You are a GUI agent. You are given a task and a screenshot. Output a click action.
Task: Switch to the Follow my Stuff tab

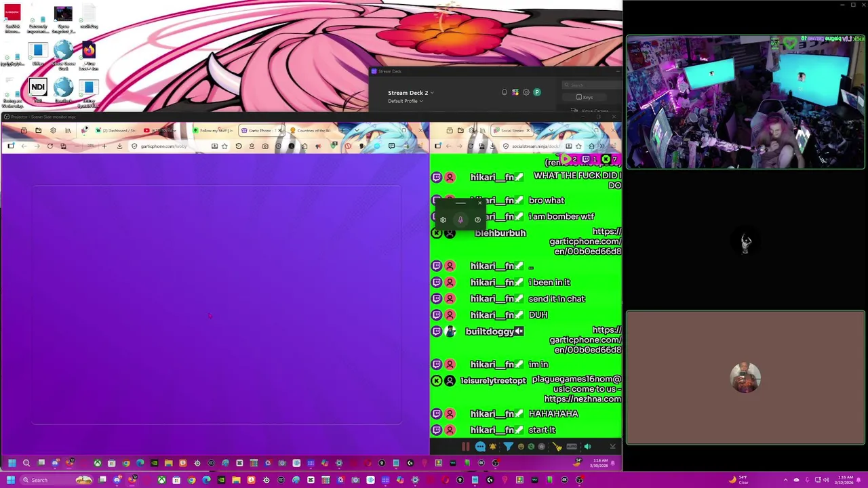tap(214, 130)
